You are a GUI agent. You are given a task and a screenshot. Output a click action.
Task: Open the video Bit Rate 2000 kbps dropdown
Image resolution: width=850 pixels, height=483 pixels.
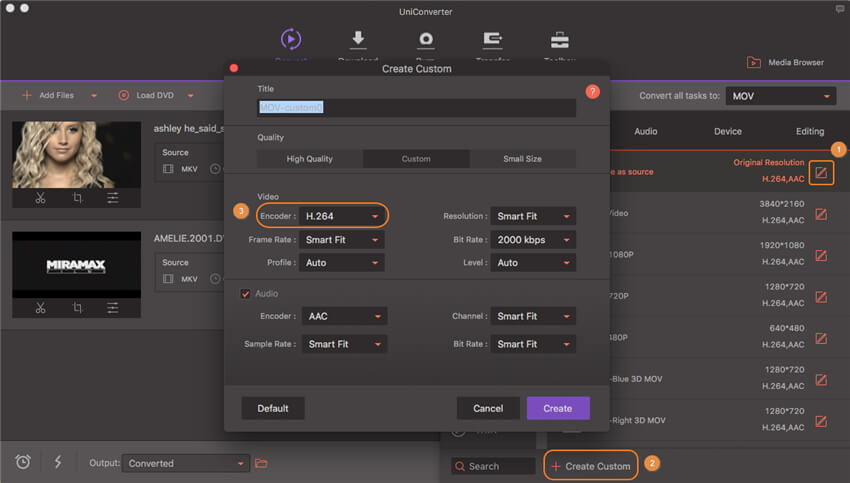click(x=533, y=240)
